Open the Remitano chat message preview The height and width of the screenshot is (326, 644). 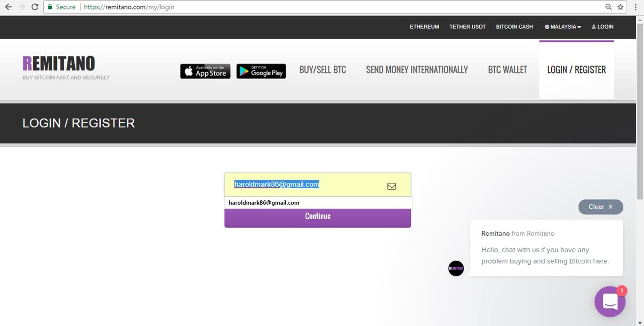[546, 248]
